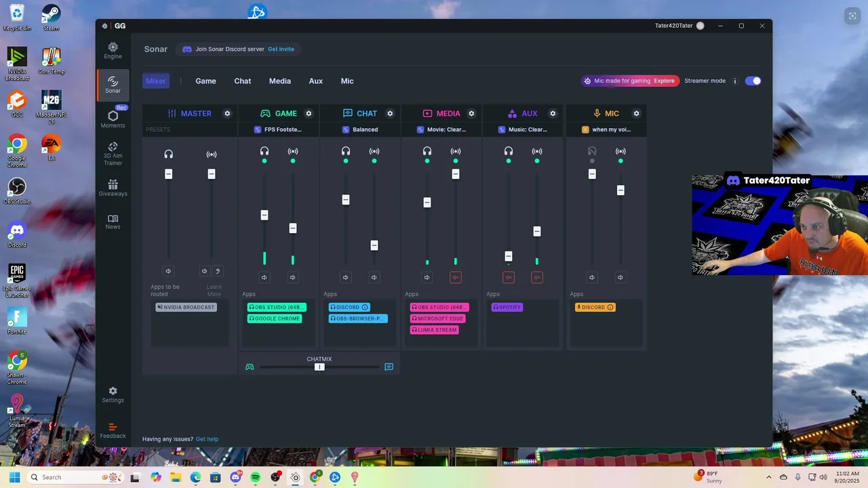The image size is (868, 488).
Task: Open MIC preset dropdown
Action: pos(606,129)
